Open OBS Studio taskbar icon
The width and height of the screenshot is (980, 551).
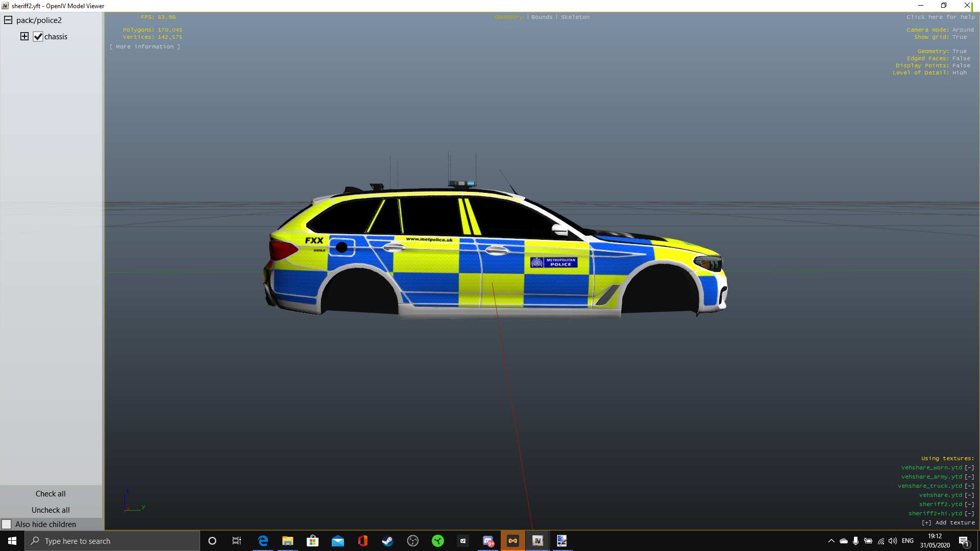point(413,541)
